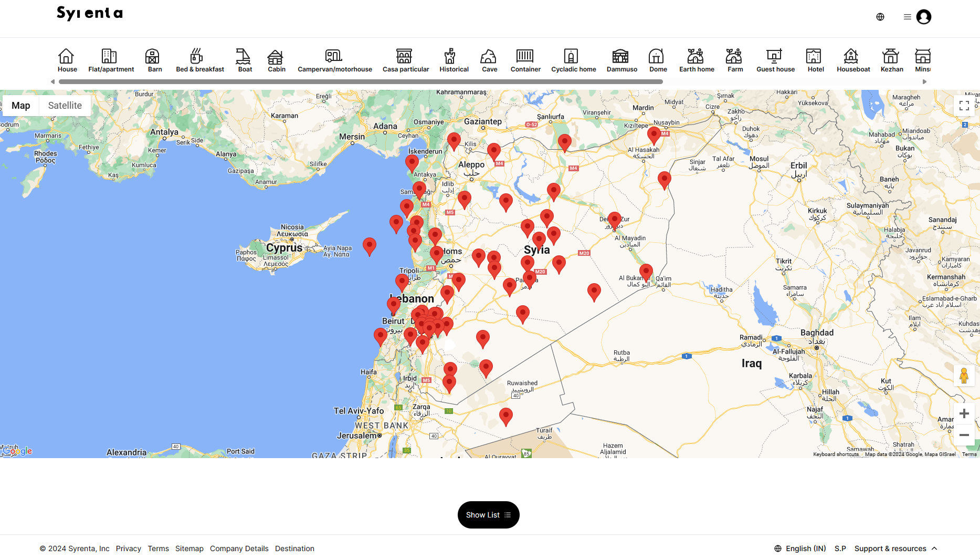Zoom in on the map

point(964,414)
